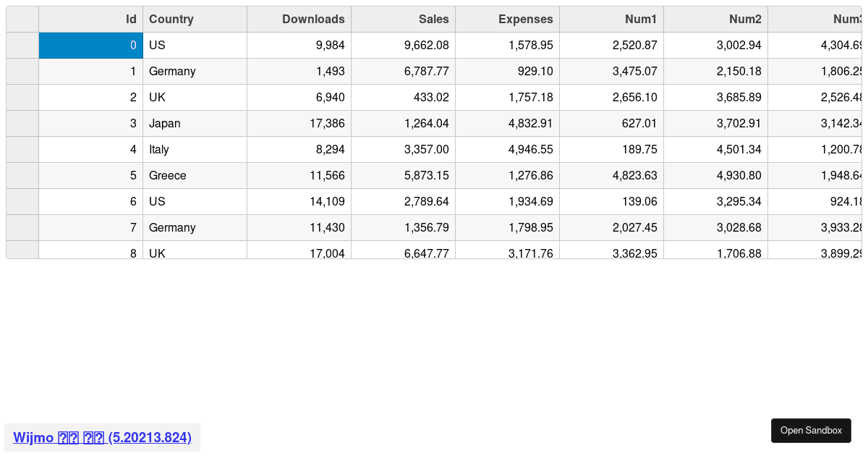Click the Expenses column header

(507, 20)
